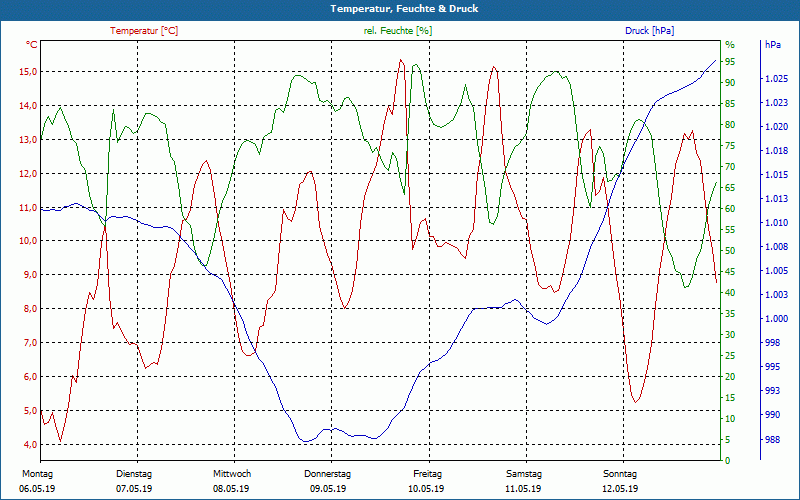Click the 988 tick on the pressure axis
The image size is (800, 500).
773,439
